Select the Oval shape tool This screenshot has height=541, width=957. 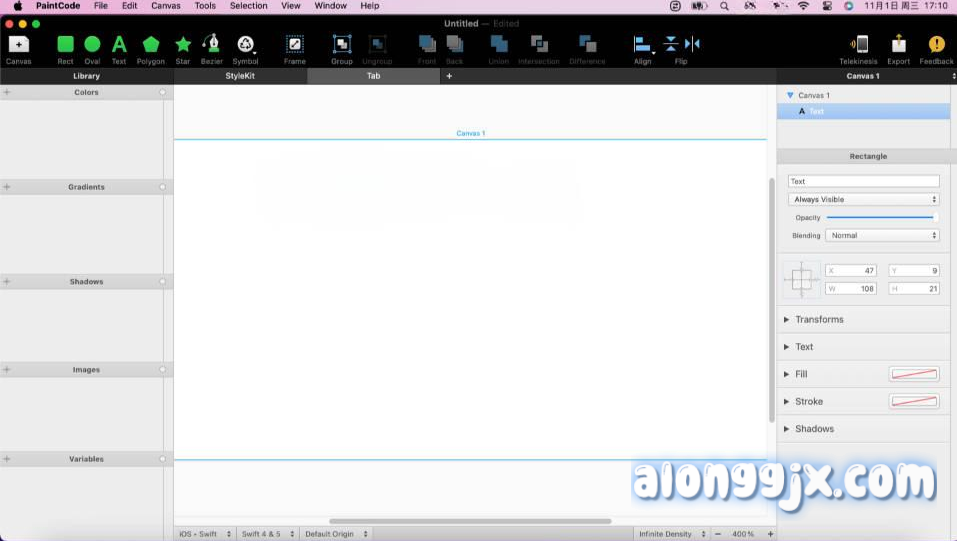(92, 44)
